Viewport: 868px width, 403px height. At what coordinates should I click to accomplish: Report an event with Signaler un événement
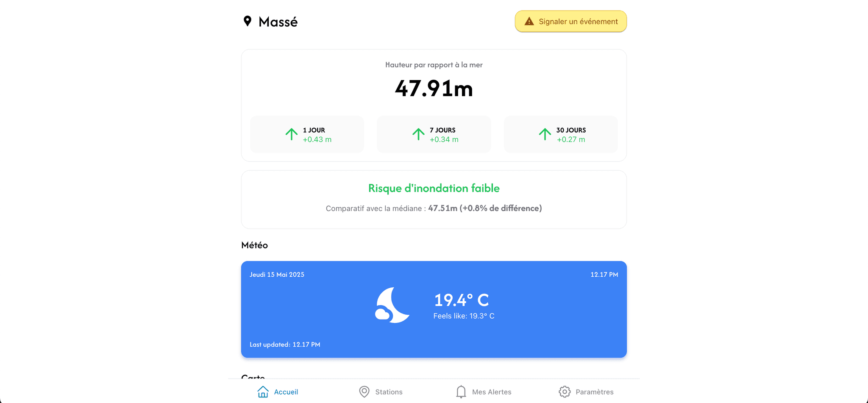(x=571, y=22)
